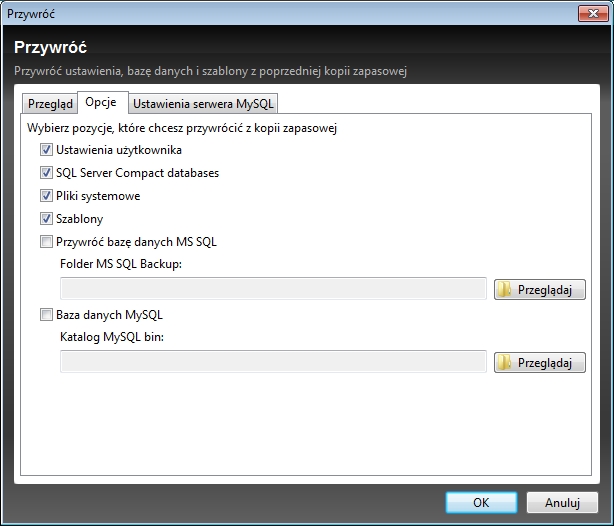Confirm restore with the OK button
Screen dimensions: 614x526
coord(481,502)
